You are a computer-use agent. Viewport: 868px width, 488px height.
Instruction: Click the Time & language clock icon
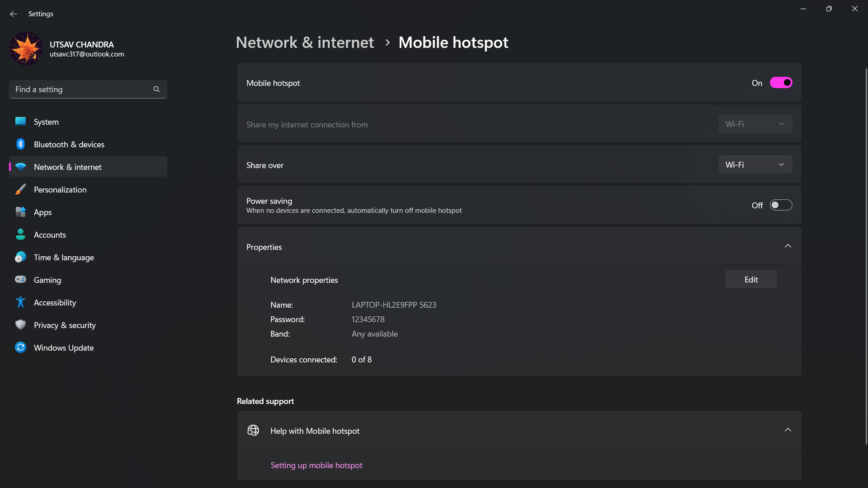(20, 257)
